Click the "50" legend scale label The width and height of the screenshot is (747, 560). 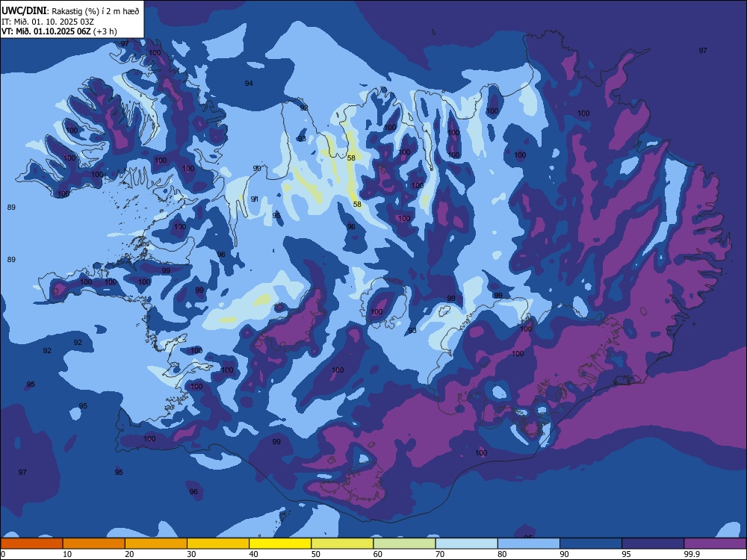tap(315, 554)
